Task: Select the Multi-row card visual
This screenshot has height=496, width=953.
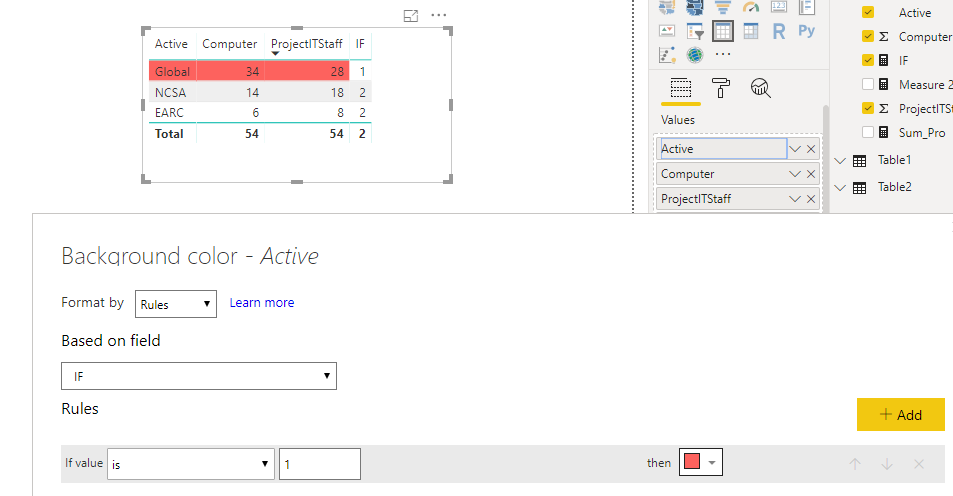Action: point(807,7)
